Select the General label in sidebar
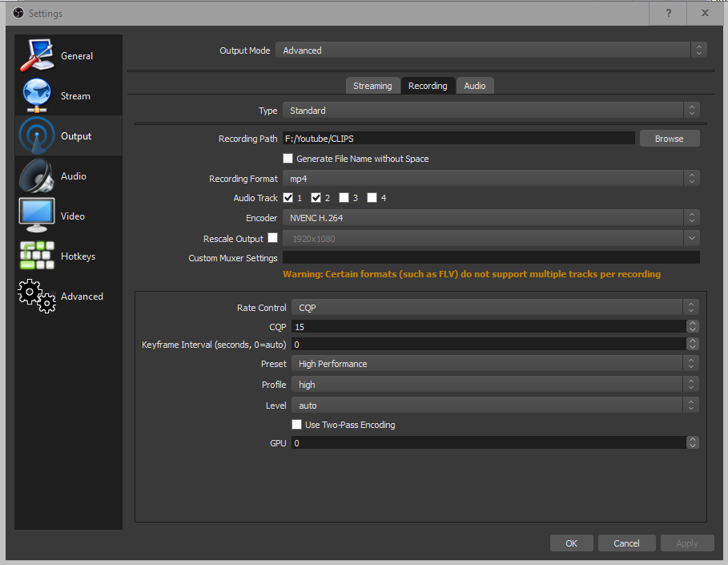Image resolution: width=728 pixels, height=565 pixels. pyautogui.click(x=77, y=56)
